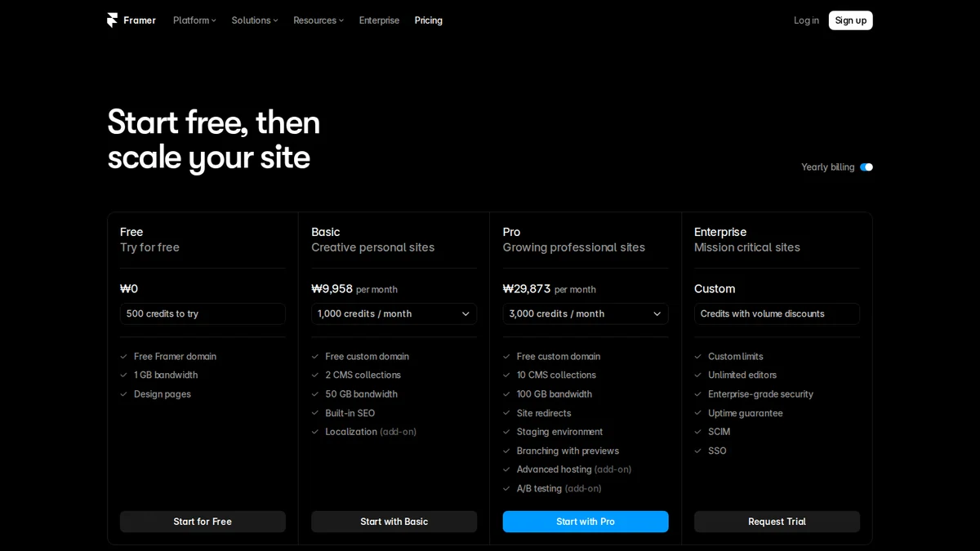Image resolution: width=980 pixels, height=551 pixels.
Task: Click the checkmark beside SCIM
Action: point(698,432)
